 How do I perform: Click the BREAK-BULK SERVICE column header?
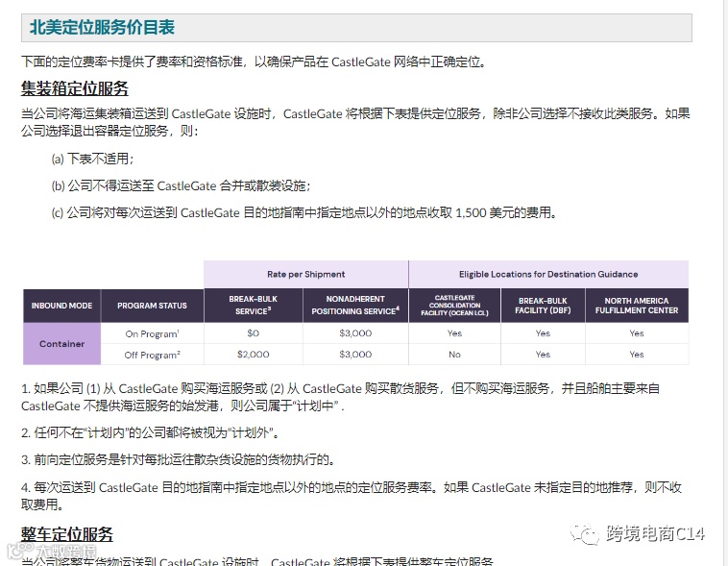point(253,306)
